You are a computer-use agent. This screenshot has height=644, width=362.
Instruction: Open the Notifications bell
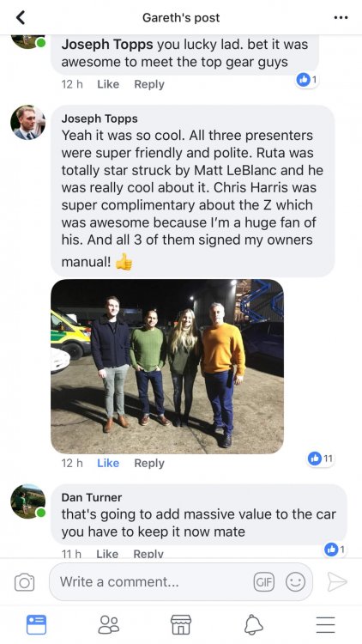point(253,625)
